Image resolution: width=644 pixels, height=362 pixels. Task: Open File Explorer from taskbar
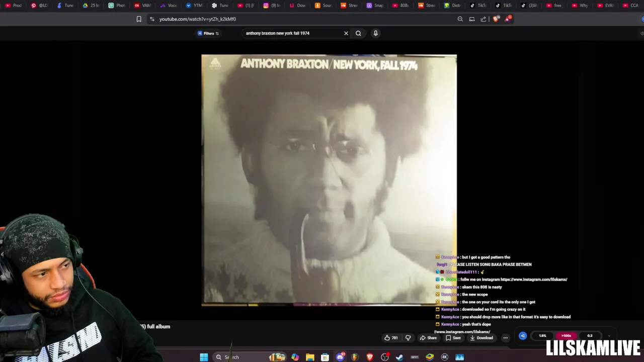pos(310,357)
